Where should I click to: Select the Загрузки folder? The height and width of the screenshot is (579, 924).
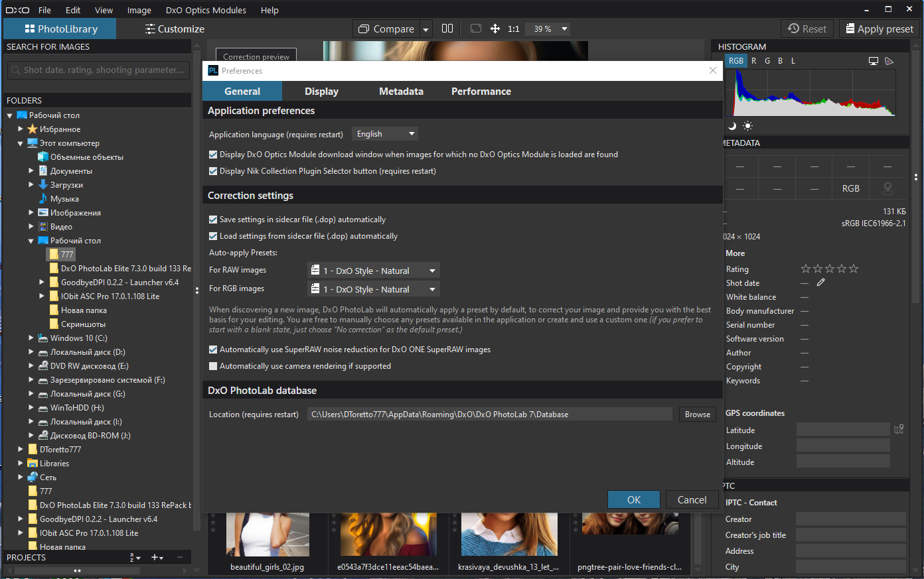pos(66,185)
